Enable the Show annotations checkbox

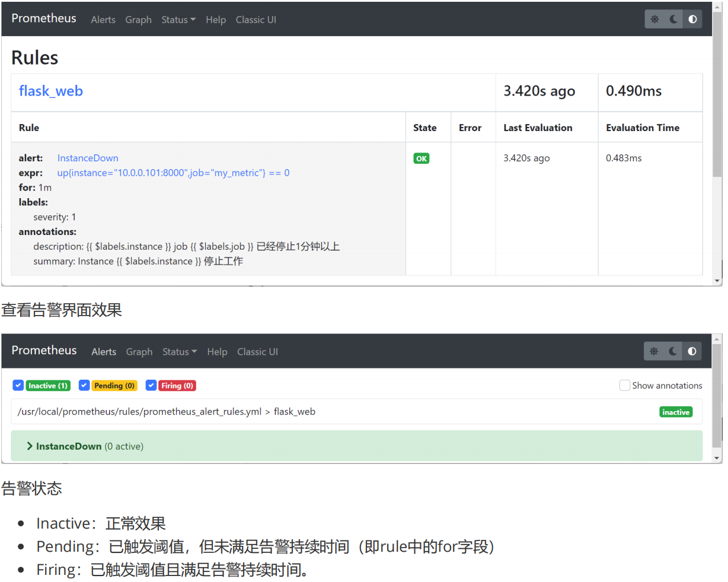click(625, 386)
